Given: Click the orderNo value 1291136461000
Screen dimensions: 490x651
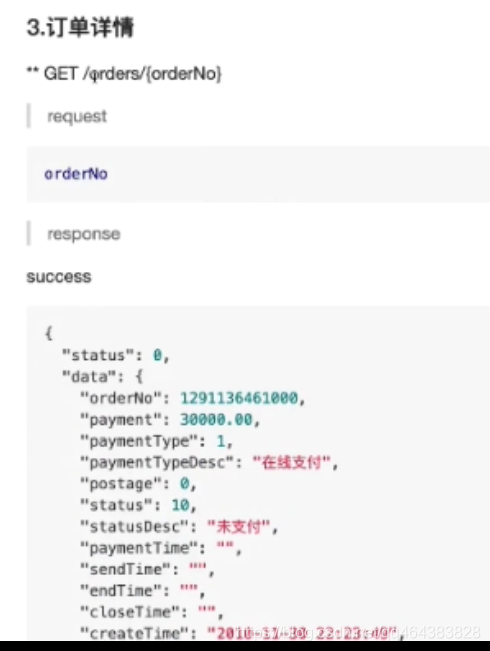Looking at the screenshot, I should pyautogui.click(x=239, y=398).
